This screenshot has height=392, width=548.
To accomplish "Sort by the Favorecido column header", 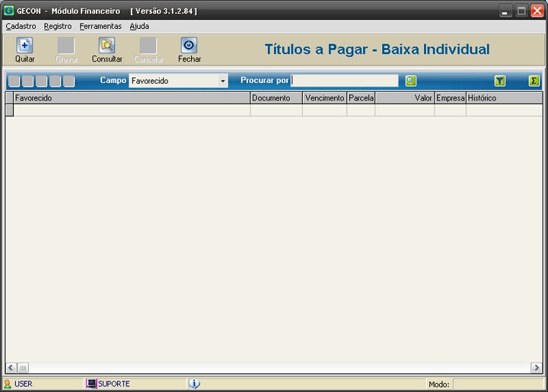I will (x=131, y=98).
